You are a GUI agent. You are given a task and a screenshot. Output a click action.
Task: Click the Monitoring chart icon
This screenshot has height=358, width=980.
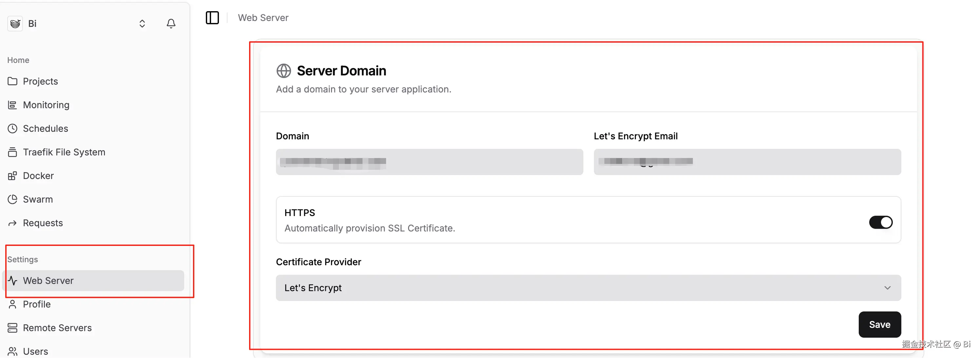(x=12, y=105)
